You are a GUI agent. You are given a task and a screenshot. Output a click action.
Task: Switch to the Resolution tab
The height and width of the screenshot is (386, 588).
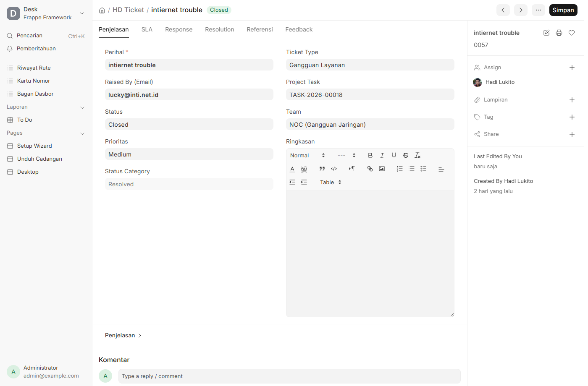[x=220, y=29]
